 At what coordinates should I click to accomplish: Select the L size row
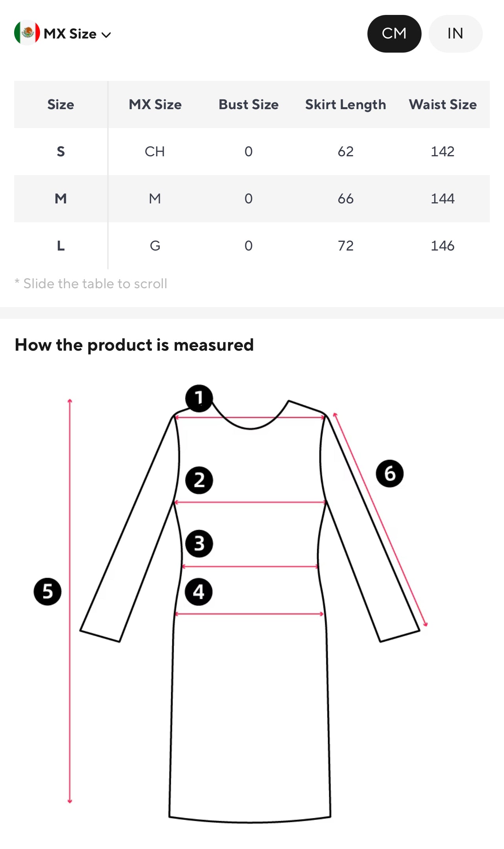(x=60, y=246)
